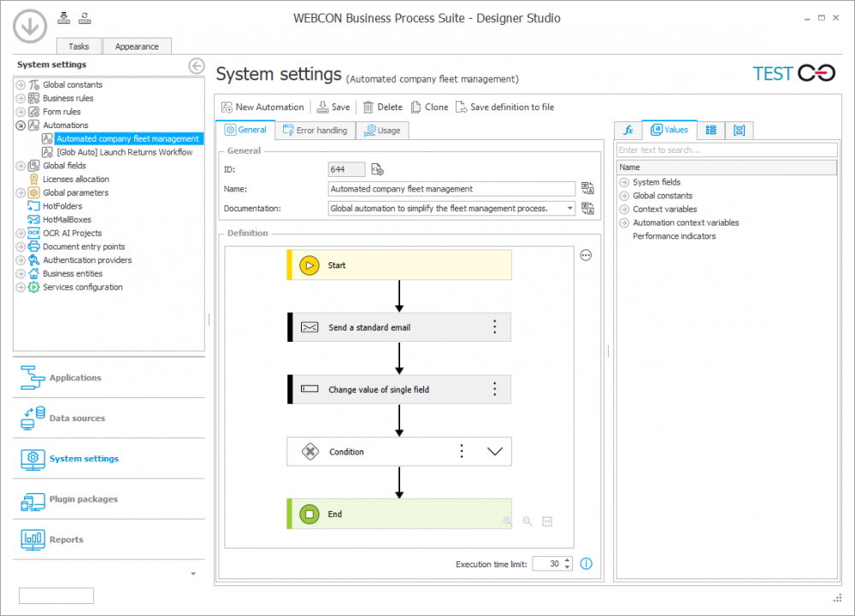Collapse the Automations tree node
Image resolution: width=855 pixels, height=616 pixels.
tap(21, 126)
